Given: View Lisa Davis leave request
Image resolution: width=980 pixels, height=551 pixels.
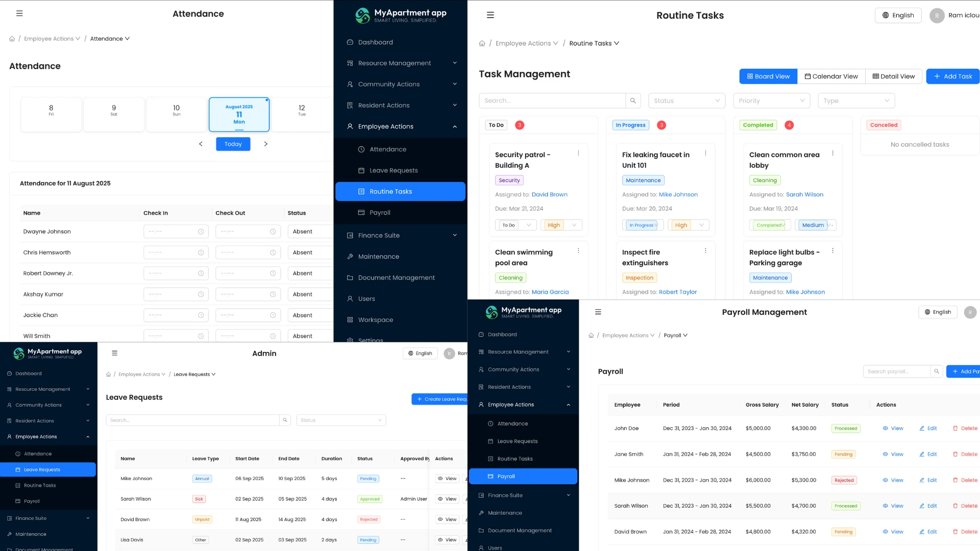Looking at the screenshot, I should pos(447,540).
